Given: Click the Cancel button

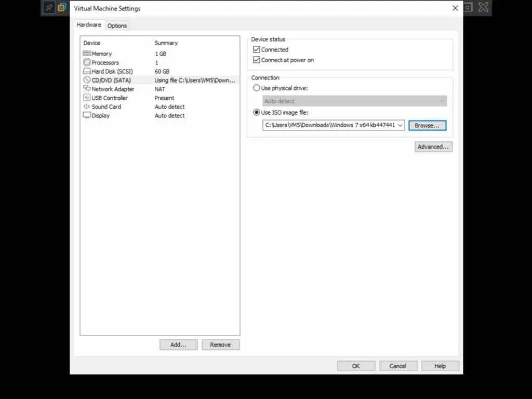Looking at the screenshot, I should pyautogui.click(x=398, y=366).
